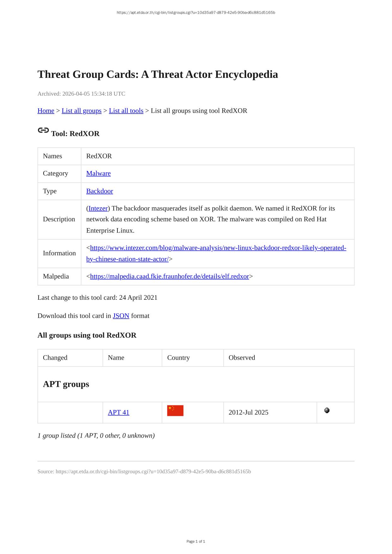Image resolution: width=392 pixels, height=554 pixels.
Task: Open the Malpedia elf.redxor URL
Action: [x=169, y=276]
